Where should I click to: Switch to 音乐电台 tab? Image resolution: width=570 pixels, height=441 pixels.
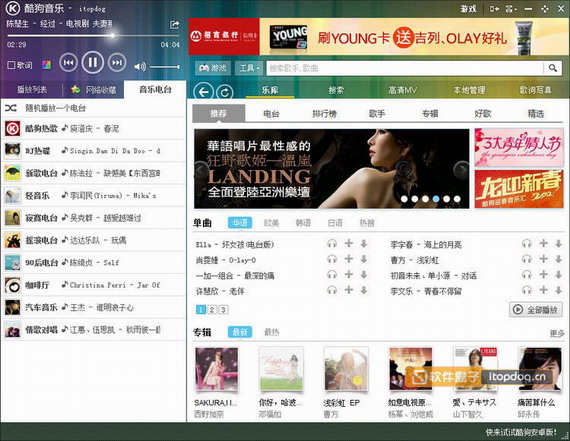155,89
